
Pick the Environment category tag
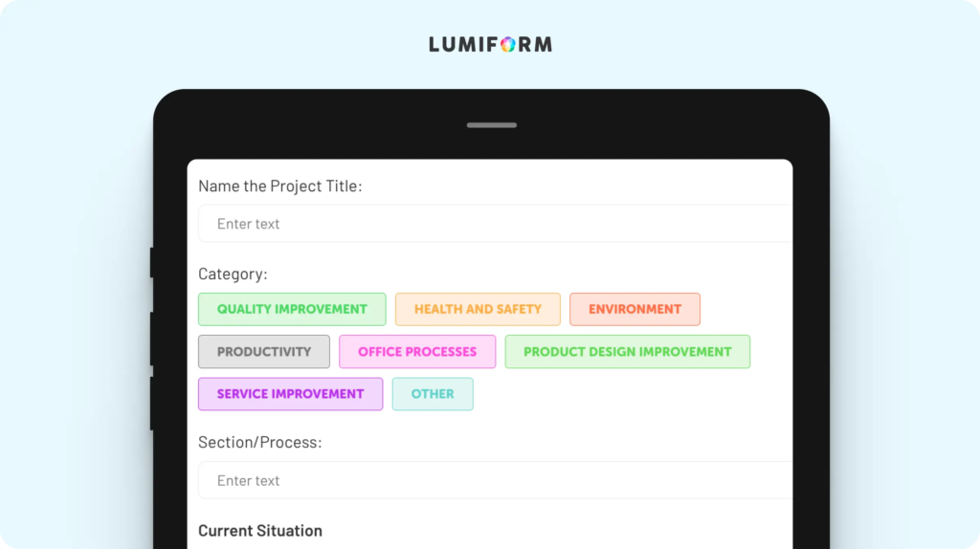635,309
